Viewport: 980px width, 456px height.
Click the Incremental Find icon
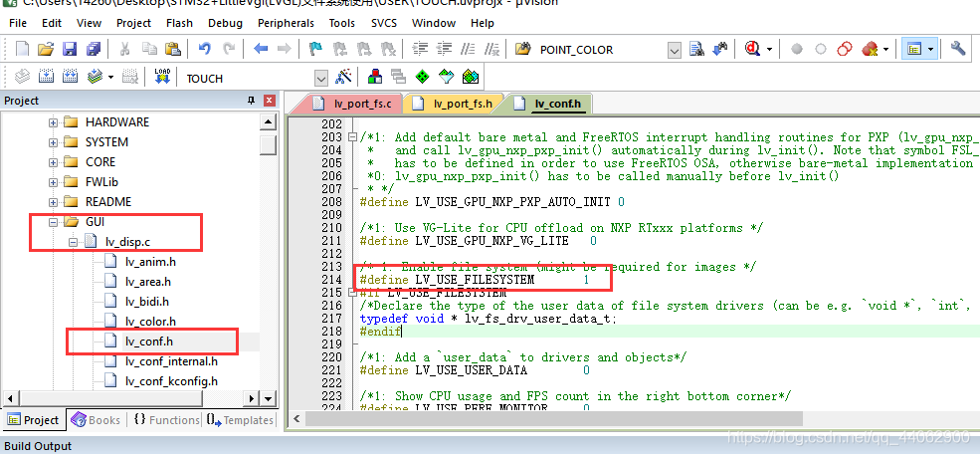pyautogui.click(x=720, y=50)
